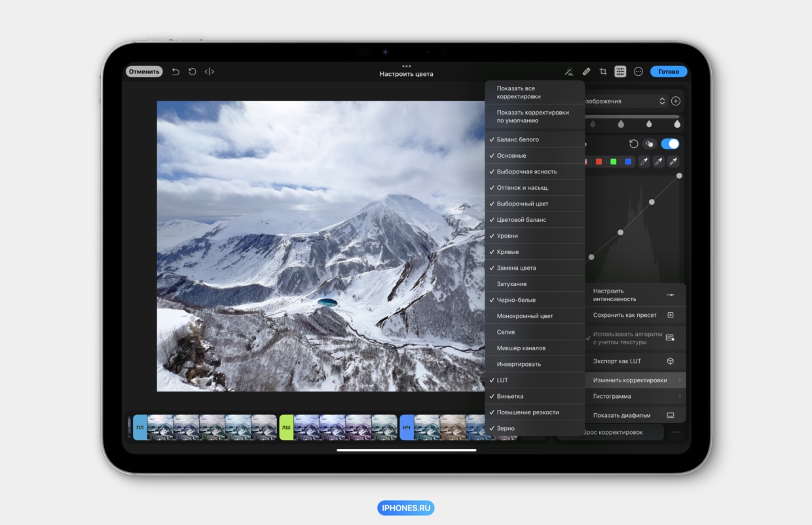This screenshot has height=525, width=812.
Task: Select the green ЛШ preset group tab
Action: pyautogui.click(x=286, y=427)
